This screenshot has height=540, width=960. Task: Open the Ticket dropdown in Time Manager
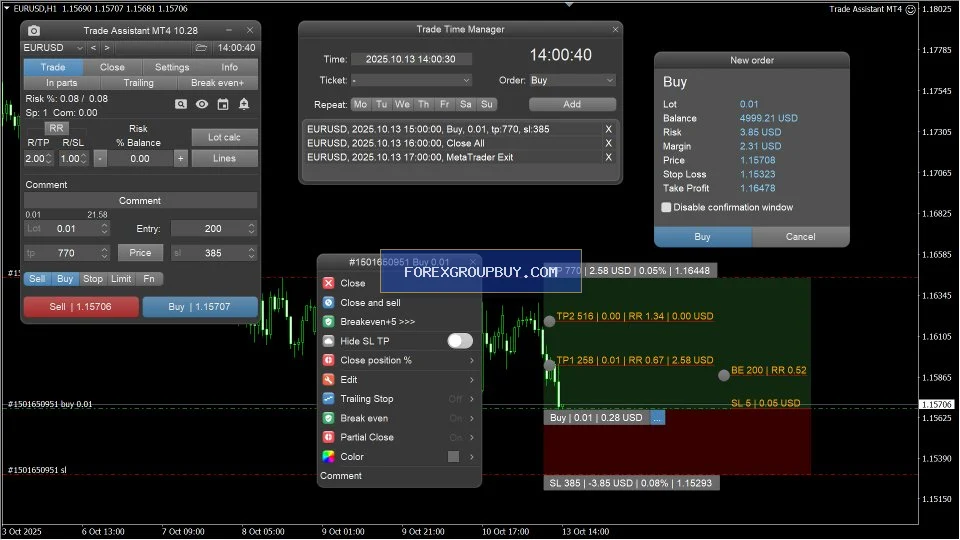(x=411, y=81)
